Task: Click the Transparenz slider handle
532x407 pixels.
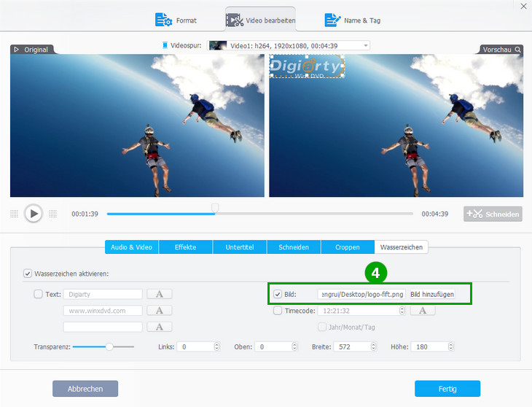Action: coord(109,346)
